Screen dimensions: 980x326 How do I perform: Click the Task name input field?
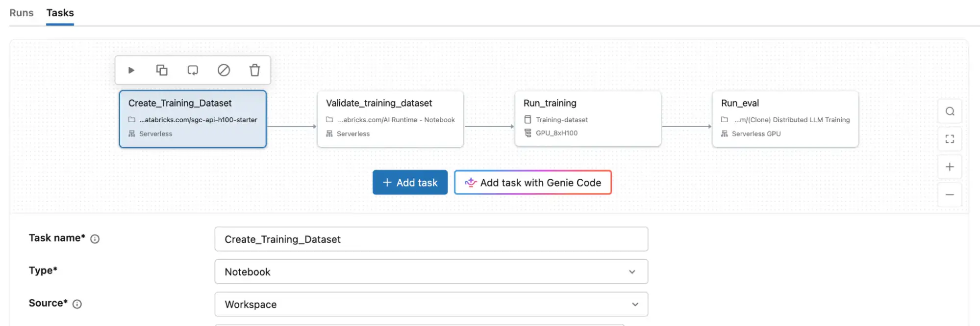[431, 239]
